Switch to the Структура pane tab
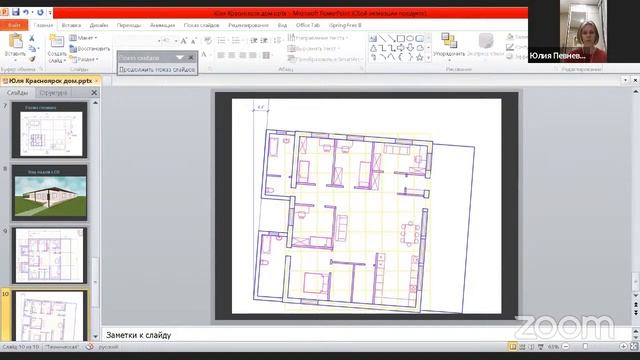 click(x=53, y=93)
